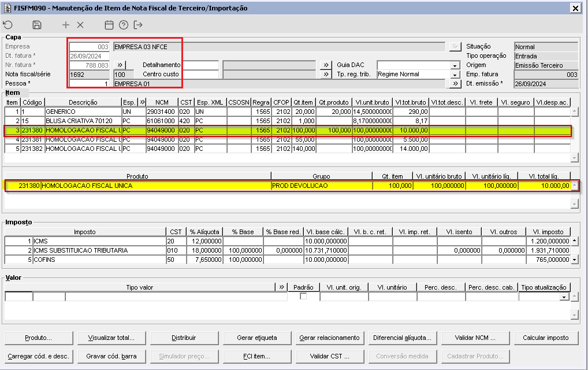Screen dimensions: 588x370
Task: Click the Dt. emissão field 26/09/2024
Action: tap(546, 84)
